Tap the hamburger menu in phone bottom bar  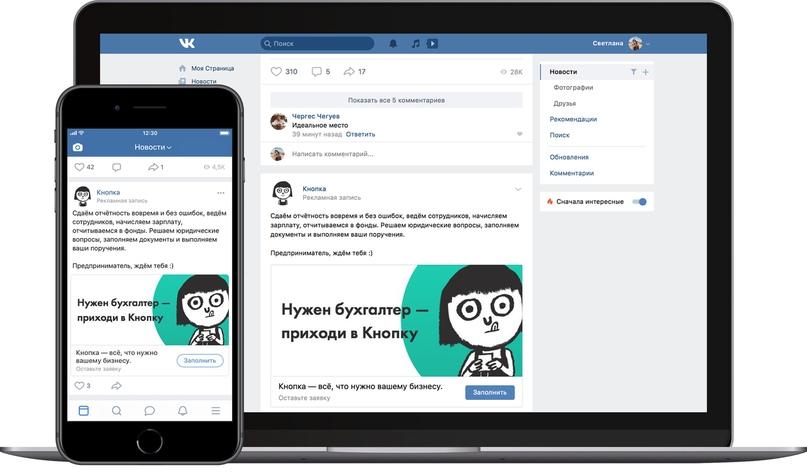point(216,410)
